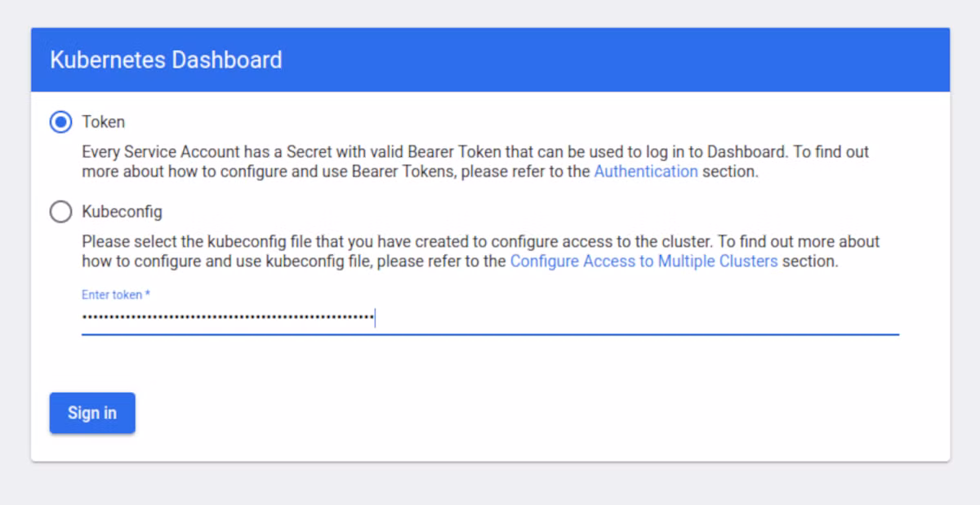Select the Kubeconfig radio button
Image resolution: width=980 pixels, height=505 pixels.
pyautogui.click(x=60, y=212)
